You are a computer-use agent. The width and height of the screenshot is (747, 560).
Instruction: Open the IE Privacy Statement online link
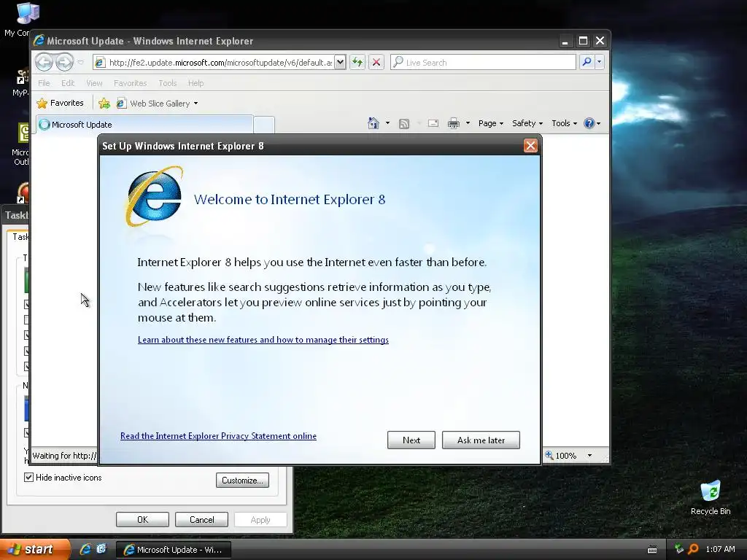point(218,436)
